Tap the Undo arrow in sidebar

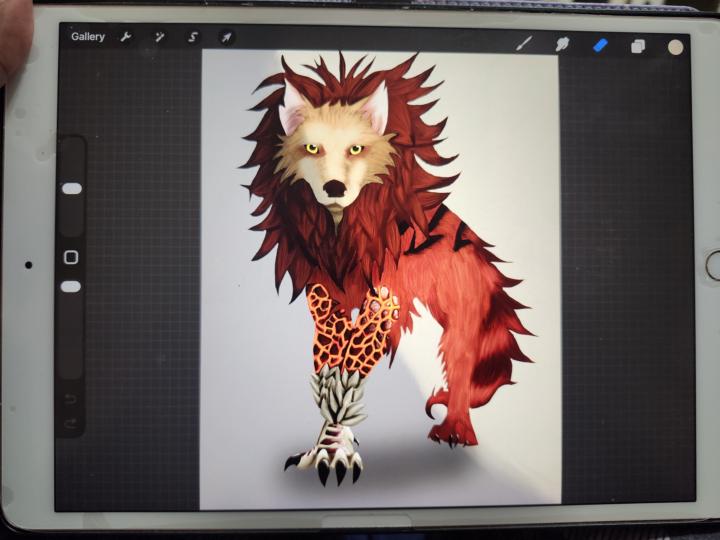71,399
